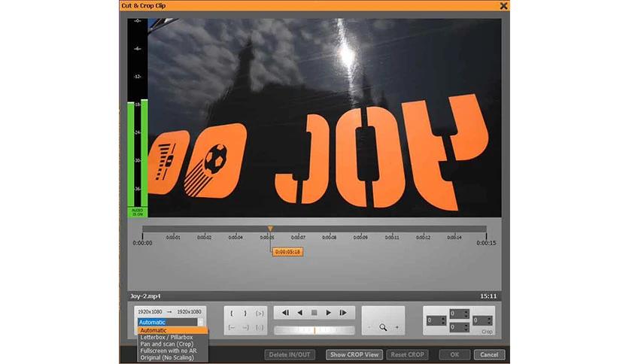Viewport: 629px width, 364px height.
Task: Click the right crop value field
Action: 482,320
